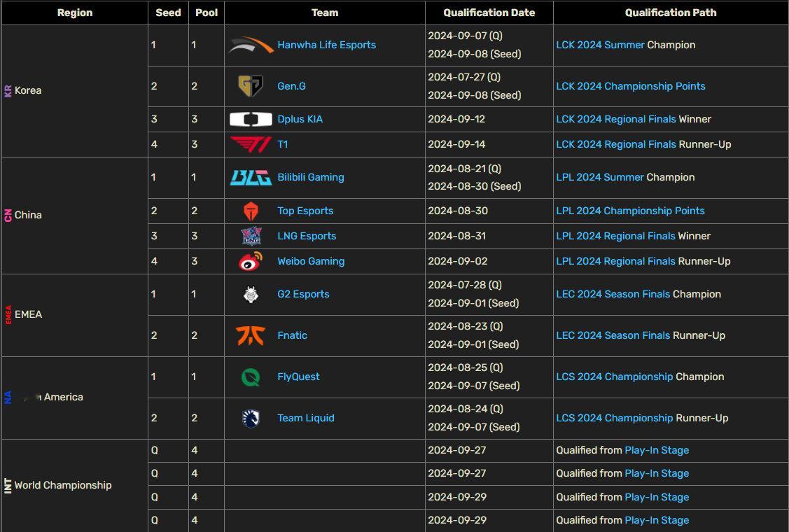This screenshot has width=789, height=532.
Task: Open the Team Liquid team link
Action: (306, 418)
